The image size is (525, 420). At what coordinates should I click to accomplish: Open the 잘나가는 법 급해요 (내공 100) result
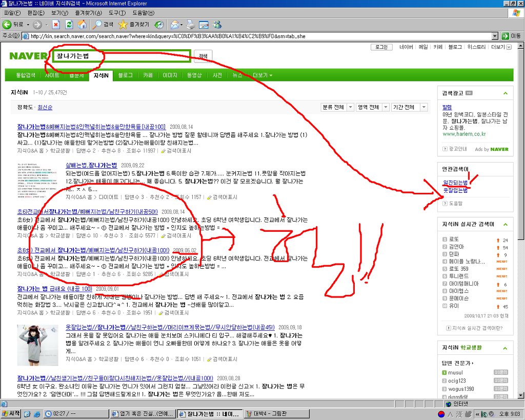click(x=54, y=289)
